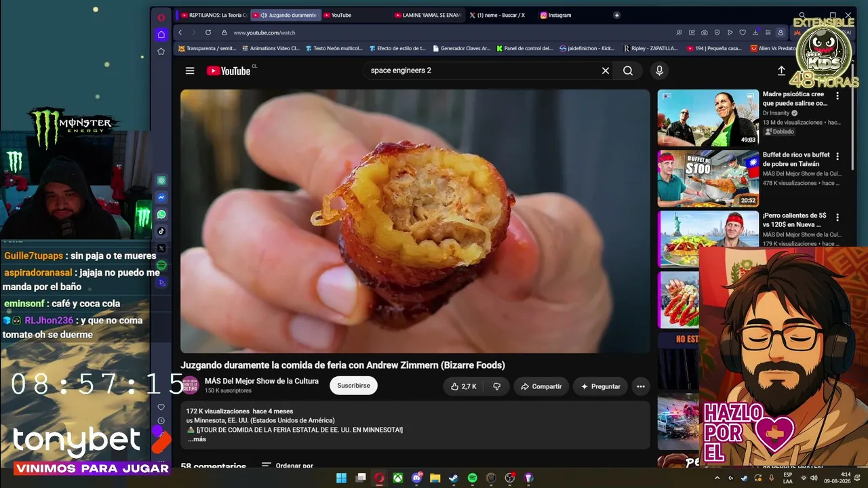Image resolution: width=868 pixels, height=488 pixels.
Task: Open WhatsApp in the Opera sidebar
Action: (161, 214)
